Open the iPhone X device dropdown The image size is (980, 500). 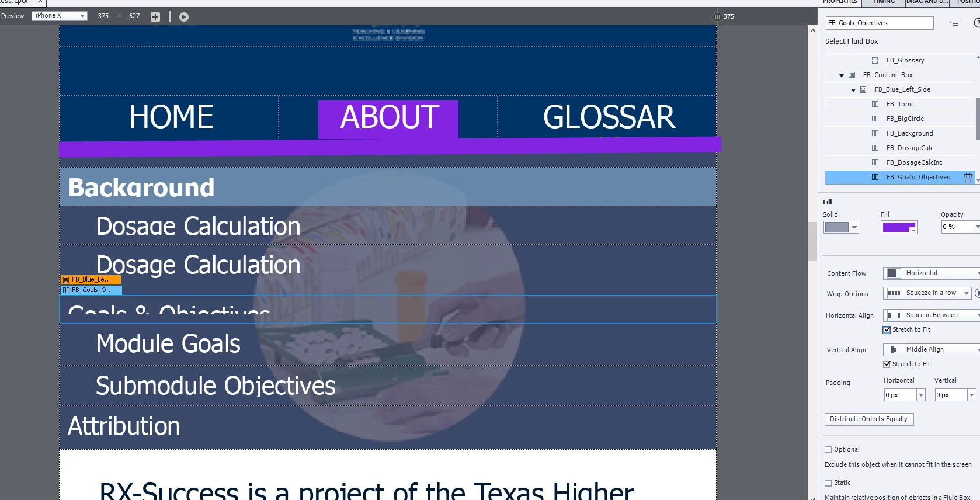[x=60, y=16]
